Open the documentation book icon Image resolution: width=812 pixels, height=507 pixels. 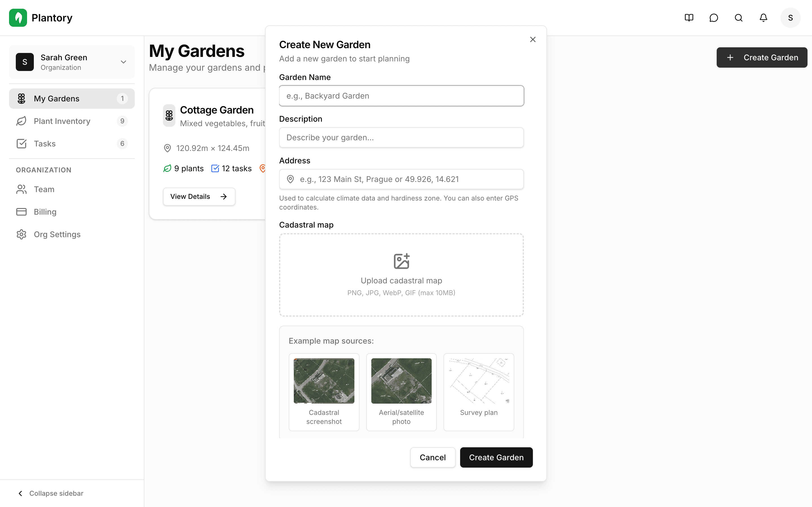coord(689,17)
